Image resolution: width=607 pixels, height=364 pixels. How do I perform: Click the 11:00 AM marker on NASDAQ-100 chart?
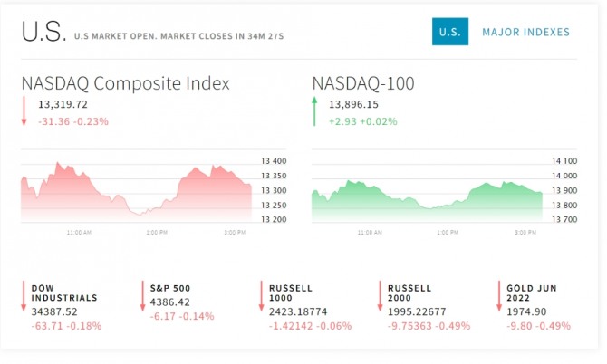(x=370, y=233)
